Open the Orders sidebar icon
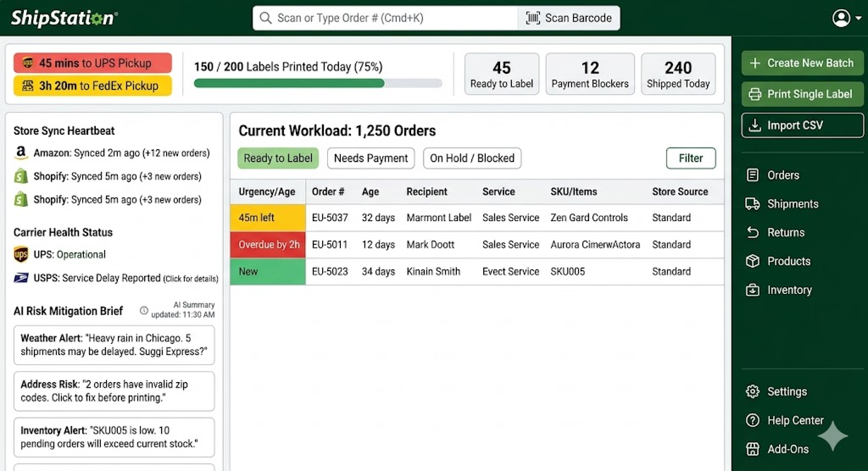Viewport: 868px width, 471px height. [x=752, y=175]
